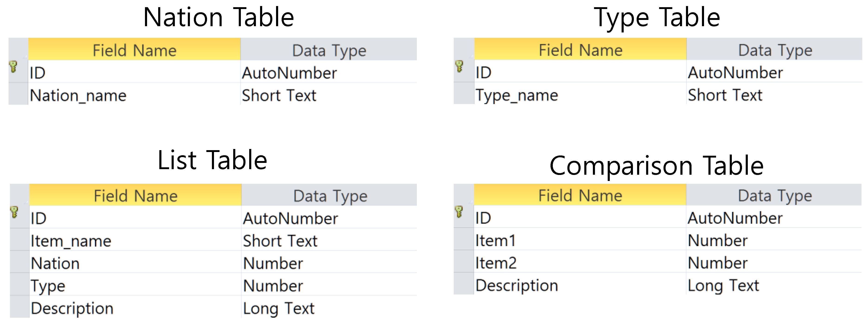Screen dimensions: 868x323
Task: Click the primary key icon in Comparison Table
Action: point(459,212)
